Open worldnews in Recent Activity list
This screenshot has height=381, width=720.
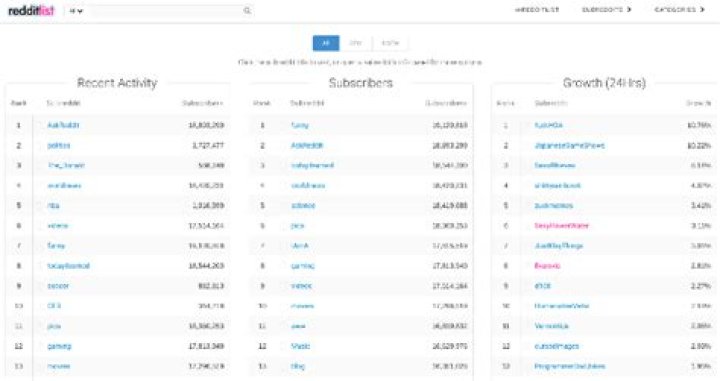64,185
